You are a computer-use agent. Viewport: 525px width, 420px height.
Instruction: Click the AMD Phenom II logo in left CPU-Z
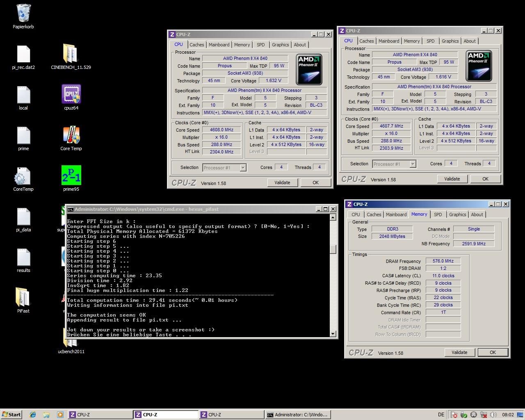point(309,69)
